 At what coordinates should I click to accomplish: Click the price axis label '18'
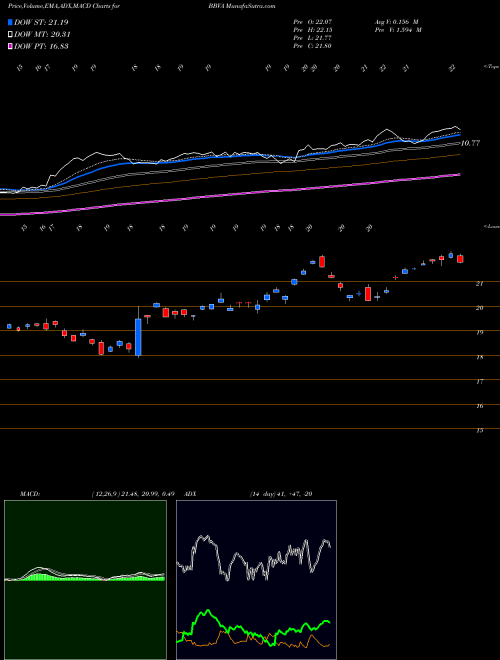(479, 357)
